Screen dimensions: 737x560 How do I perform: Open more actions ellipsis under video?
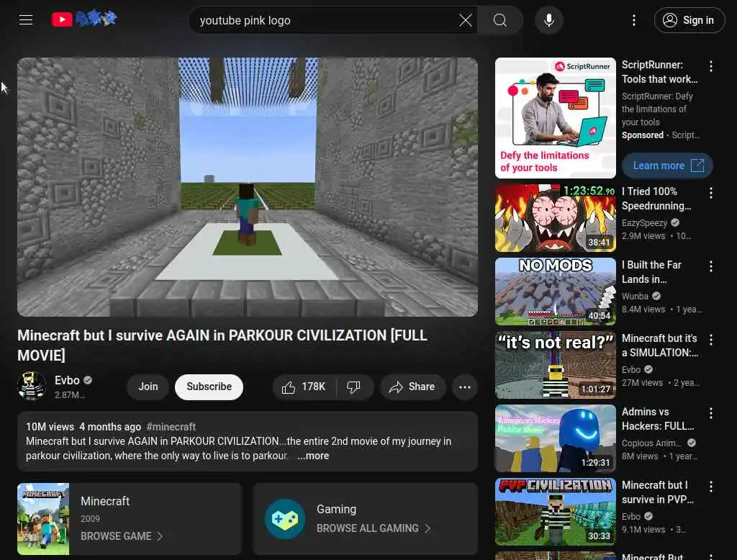coord(465,387)
